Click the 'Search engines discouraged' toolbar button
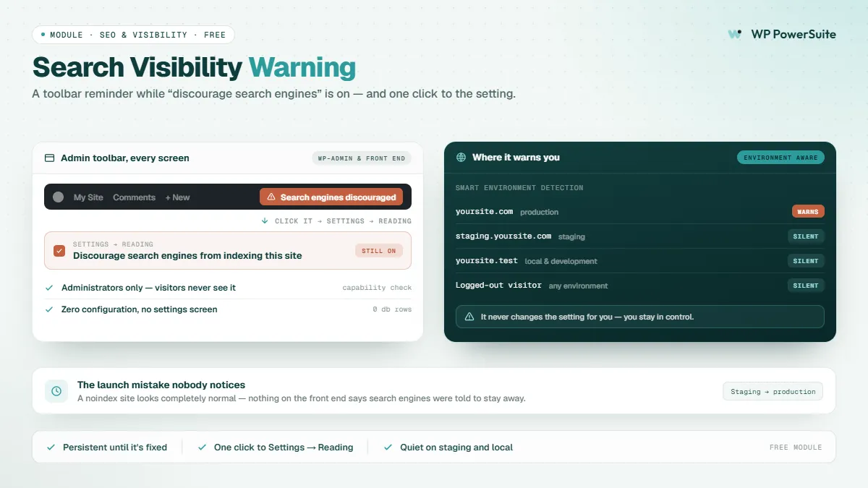The height and width of the screenshot is (488, 868). pyautogui.click(x=331, y=197)
